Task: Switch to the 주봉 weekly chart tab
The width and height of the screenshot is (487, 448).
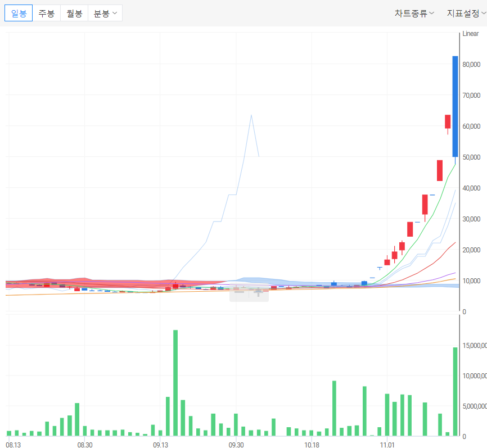Action: 47,13
